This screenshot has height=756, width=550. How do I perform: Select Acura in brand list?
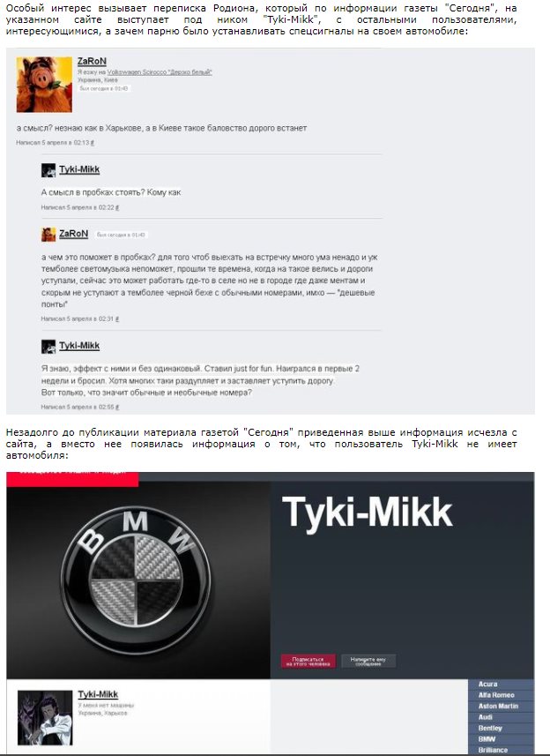pos(488,685)
